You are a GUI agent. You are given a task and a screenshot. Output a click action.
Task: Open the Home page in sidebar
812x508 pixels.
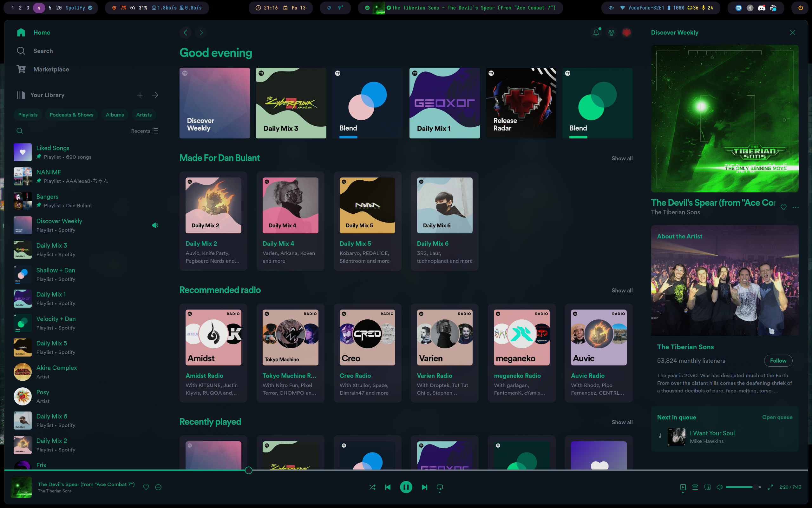coord(33,33)
